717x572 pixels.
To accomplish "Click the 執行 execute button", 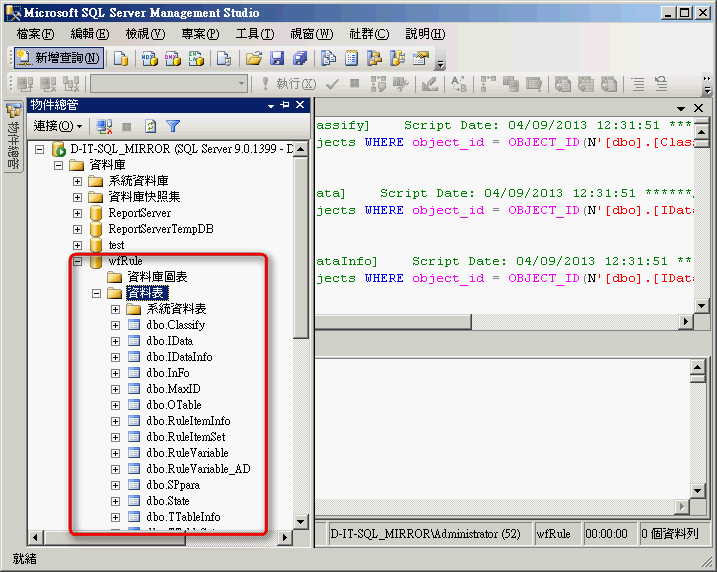I will 289,84.
